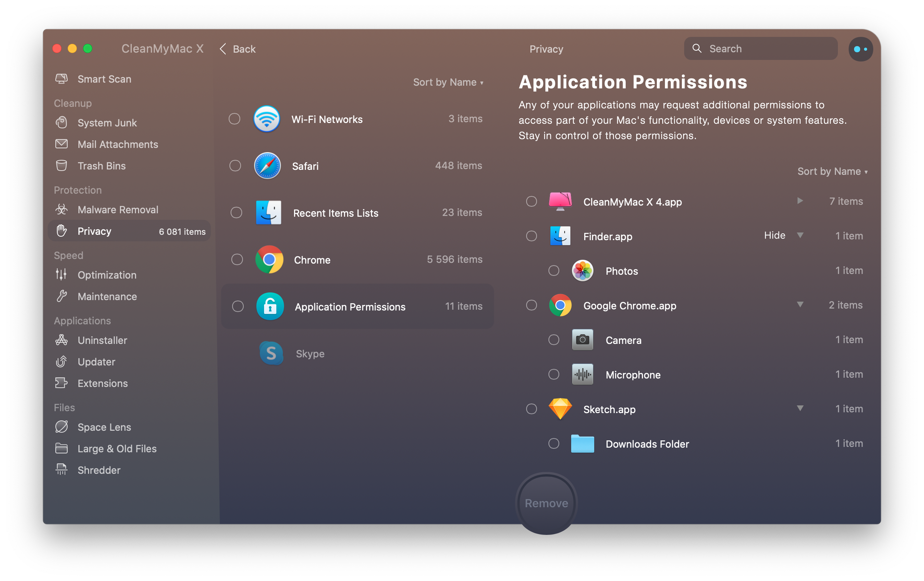
Task: Click the CleanMyMac X 4.app icon
Action: pyautogui.click(x=560, y=202)
